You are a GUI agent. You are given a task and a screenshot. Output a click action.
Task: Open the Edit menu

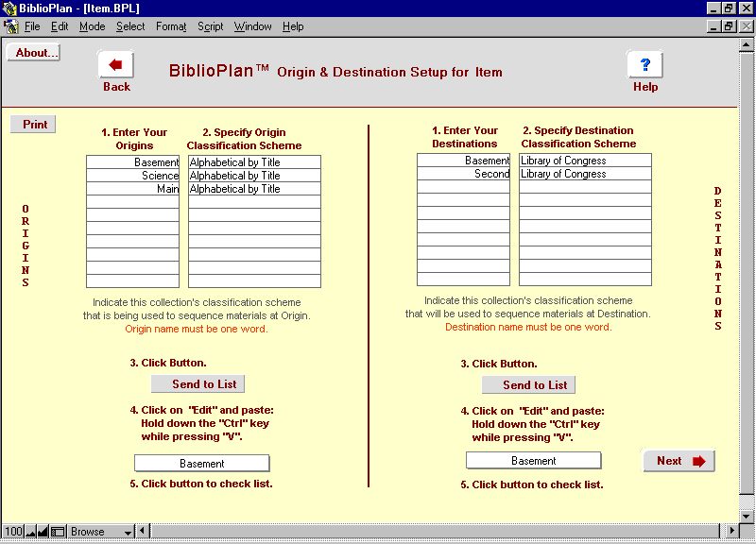60,26
